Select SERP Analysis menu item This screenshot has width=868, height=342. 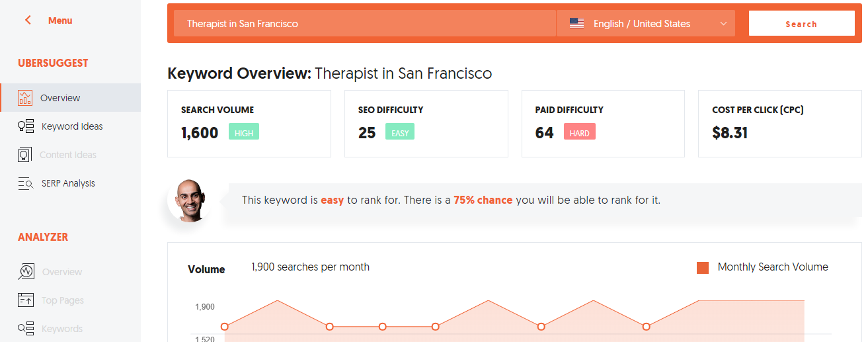pos(68,183)
